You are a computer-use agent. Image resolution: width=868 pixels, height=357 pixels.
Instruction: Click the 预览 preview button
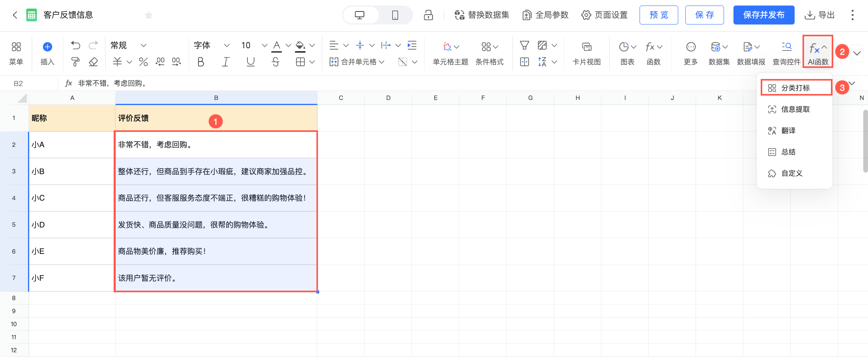click(659, 15)
